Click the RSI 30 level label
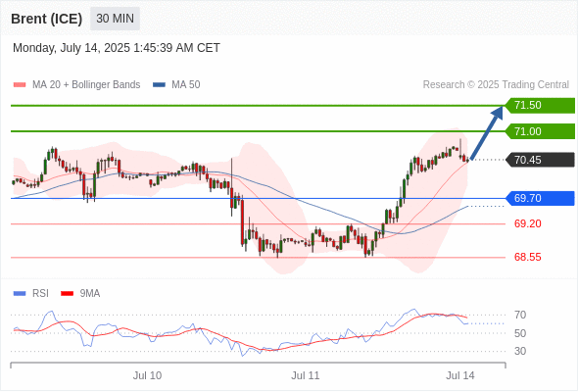Screen dimensions: 578x392 pos(520,351)
